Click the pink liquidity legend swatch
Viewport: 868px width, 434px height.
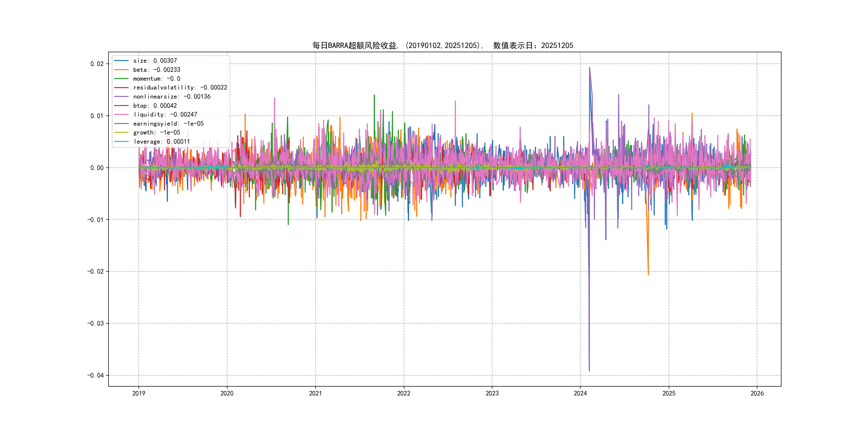click(121, 115)
